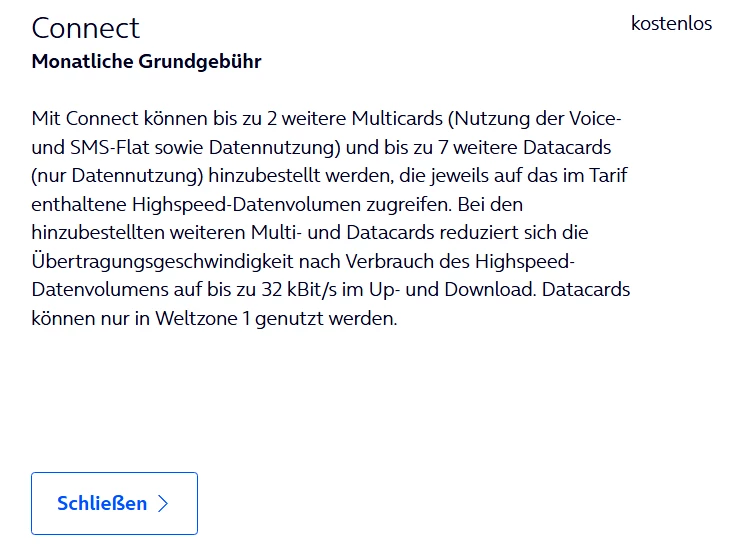This screenshot has width=734, height=552.
Task: Select the Connect heading
Action: click(x=86, y=28)
